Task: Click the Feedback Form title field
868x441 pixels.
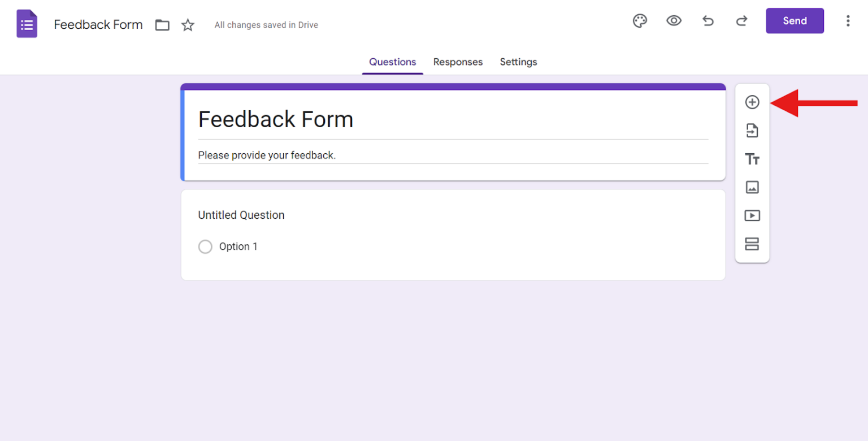Action: [x=276, y=119]
